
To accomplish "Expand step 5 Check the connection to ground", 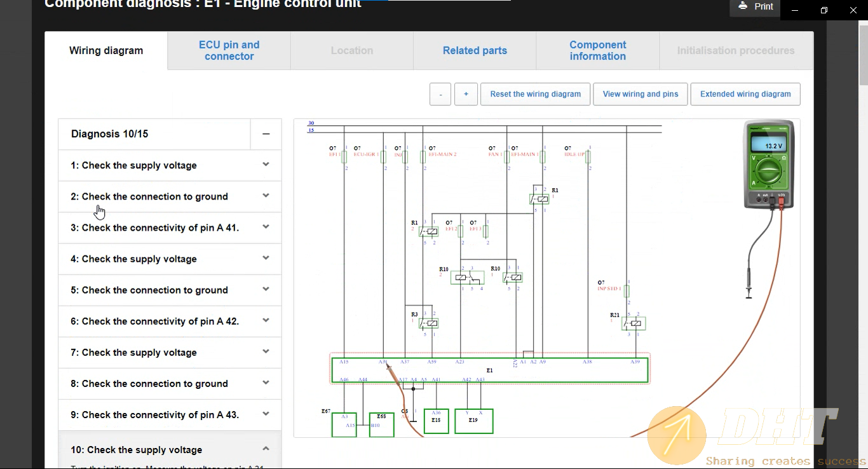I will tap(170, 290).
